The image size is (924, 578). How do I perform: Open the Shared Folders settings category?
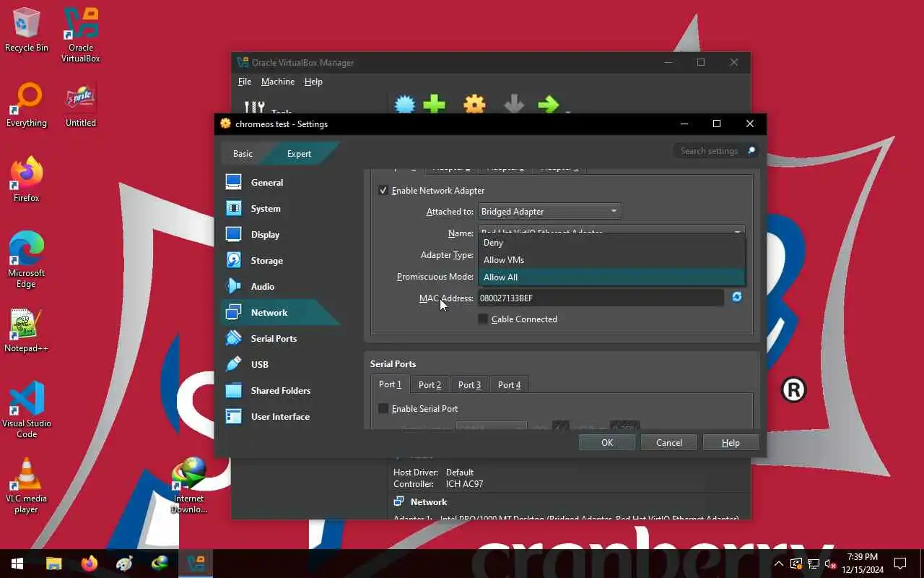click(280, 391)
